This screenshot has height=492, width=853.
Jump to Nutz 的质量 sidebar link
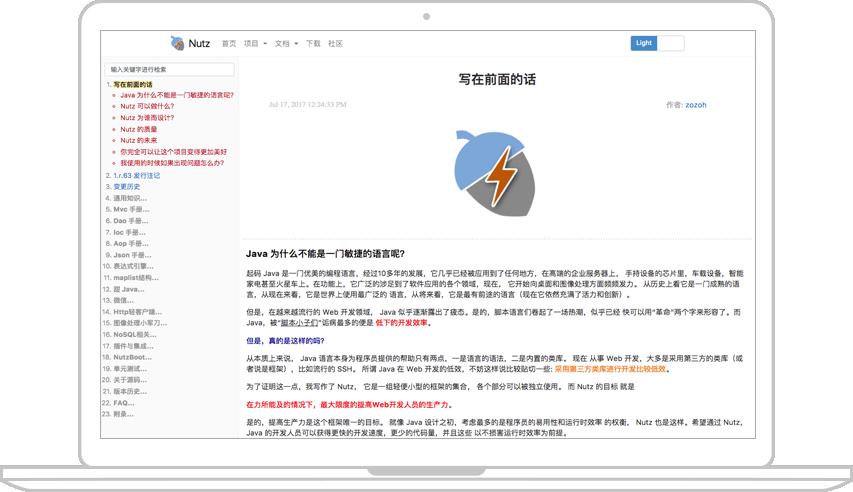[x=139, y=129]
